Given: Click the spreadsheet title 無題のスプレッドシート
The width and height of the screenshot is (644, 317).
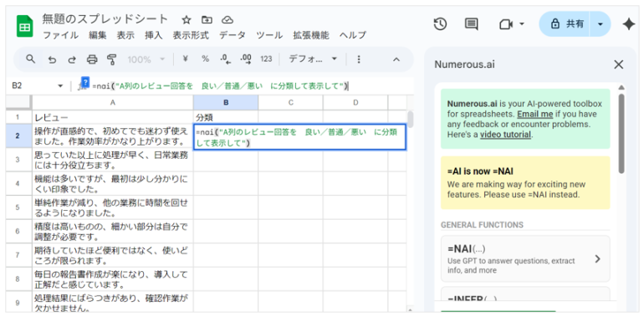Looking at the screenshot, I should point(105,19).
